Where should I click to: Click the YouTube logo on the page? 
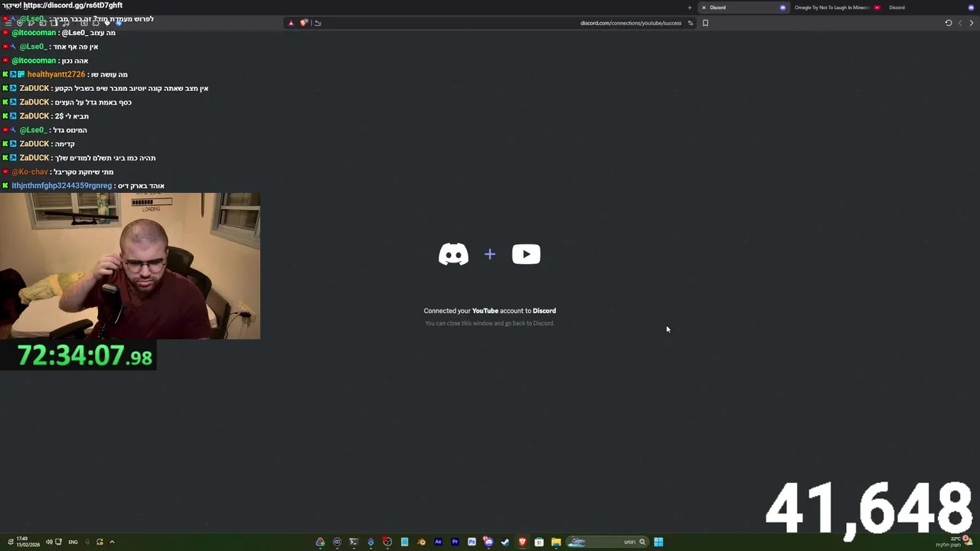tap(526, 254)
